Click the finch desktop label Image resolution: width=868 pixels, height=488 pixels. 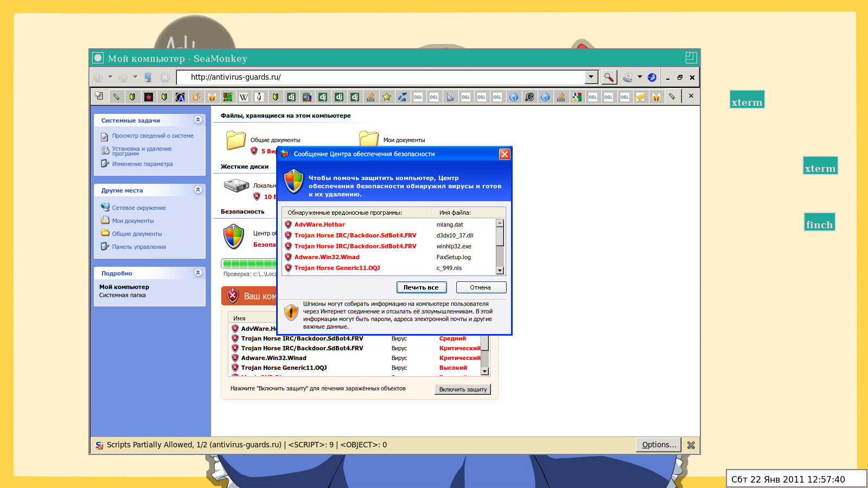pyautogui.click(x=819, y=222)
